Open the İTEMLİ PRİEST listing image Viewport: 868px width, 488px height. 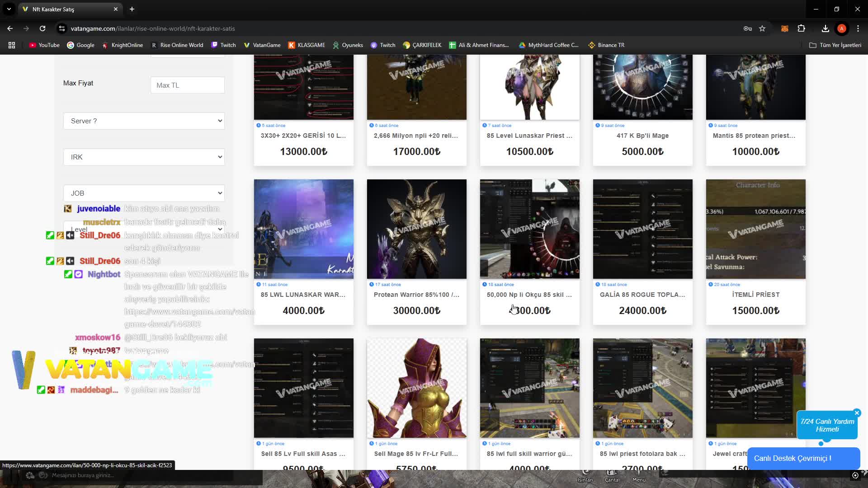click(x=756, y=229)
